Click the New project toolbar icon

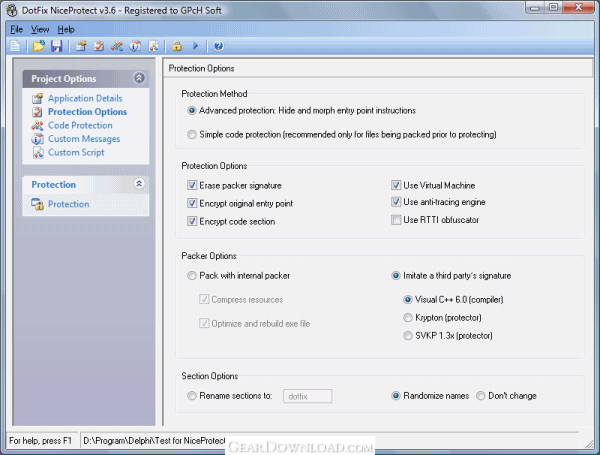coord(15,46)
